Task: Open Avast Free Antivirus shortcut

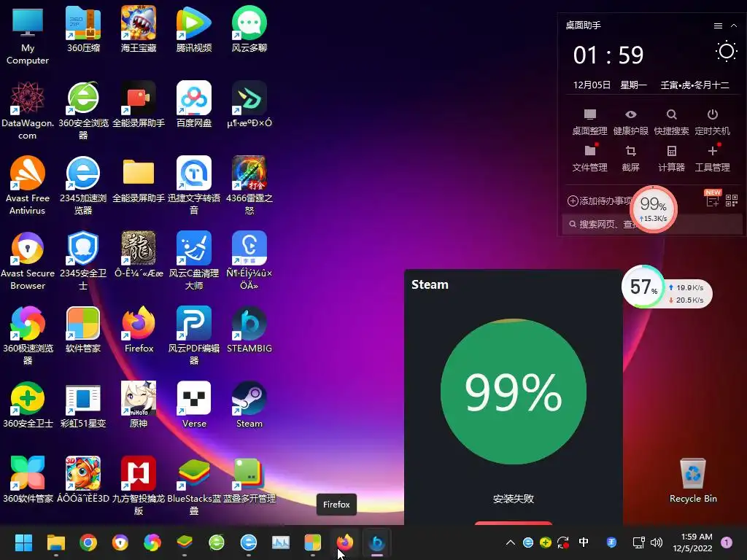Action: click(28, 186)
